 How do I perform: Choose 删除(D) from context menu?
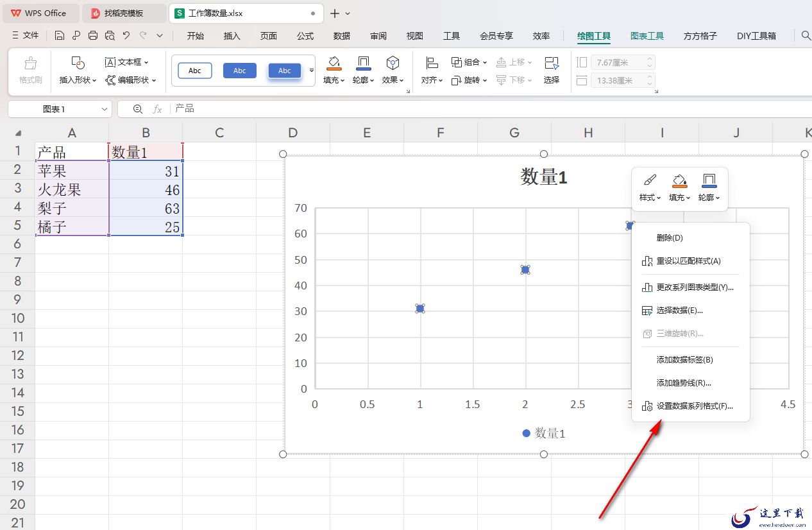[691, 238]
